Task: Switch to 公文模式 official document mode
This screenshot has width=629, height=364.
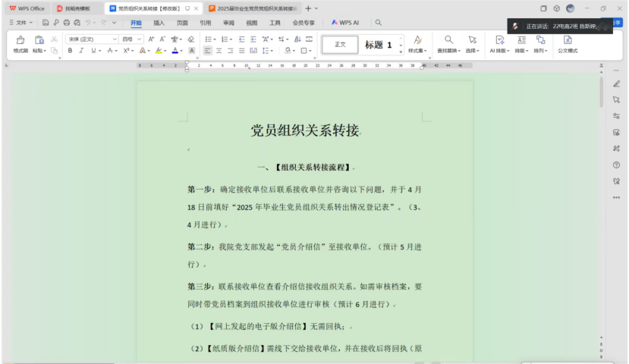Action: click(x=567, y=44)
